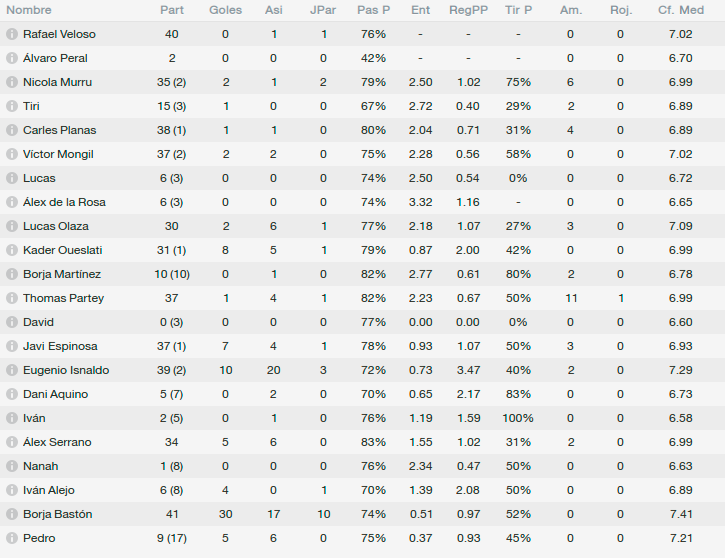Click info icon beside Kader Oueslati

pyautogui.click(x=12, y=250)
